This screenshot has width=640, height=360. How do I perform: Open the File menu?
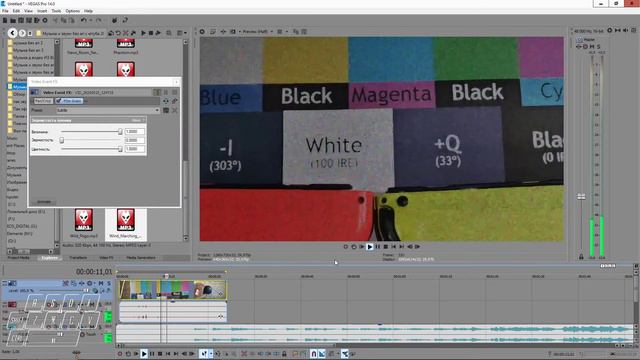pos(5,11)
